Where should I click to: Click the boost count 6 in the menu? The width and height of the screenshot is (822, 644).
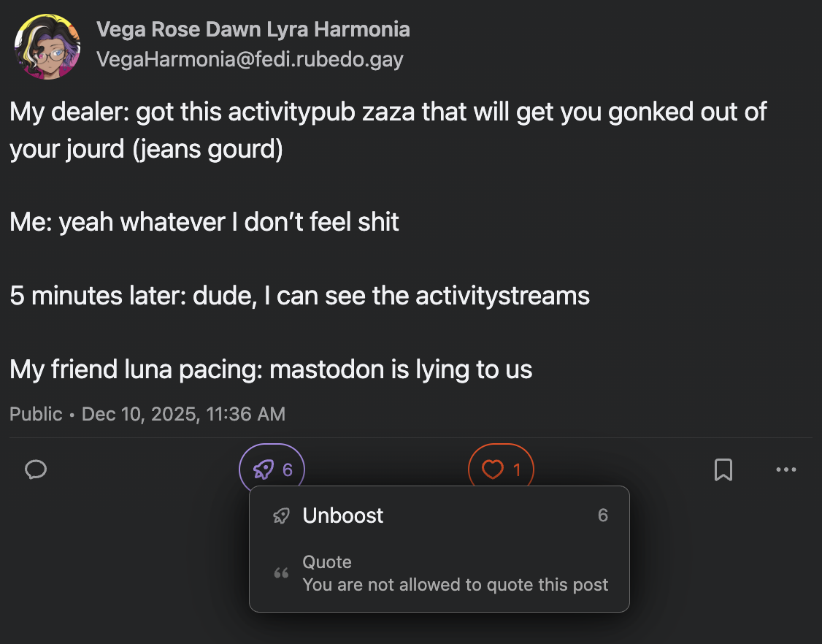pyautogui.click(x=602, y=515)
